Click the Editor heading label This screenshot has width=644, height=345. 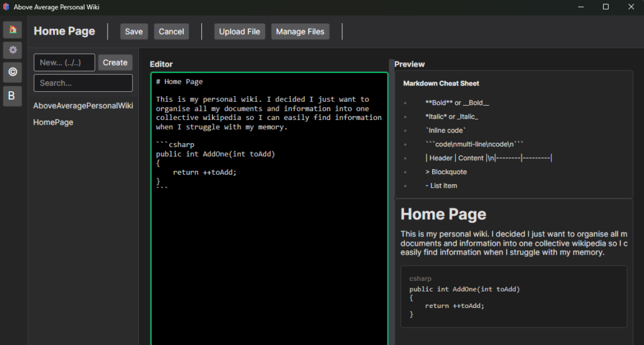tap(162, 64)
